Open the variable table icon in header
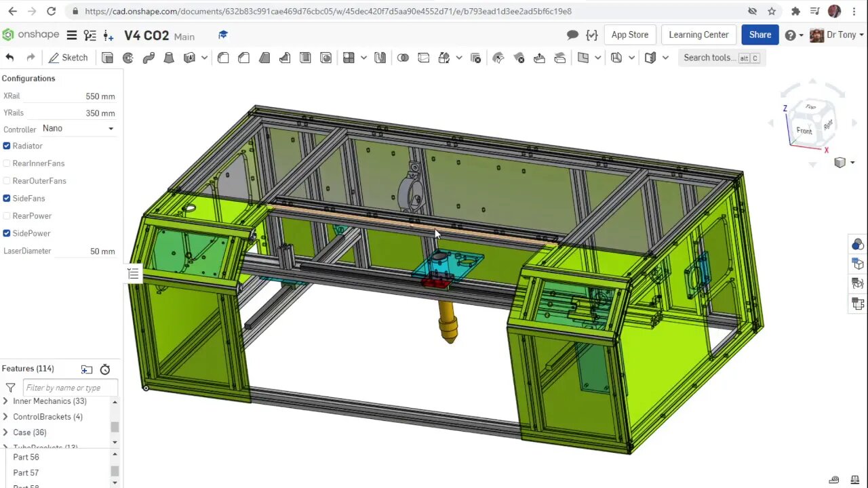Viewport: 868px width, 488px height. click(x=592, y=35)
